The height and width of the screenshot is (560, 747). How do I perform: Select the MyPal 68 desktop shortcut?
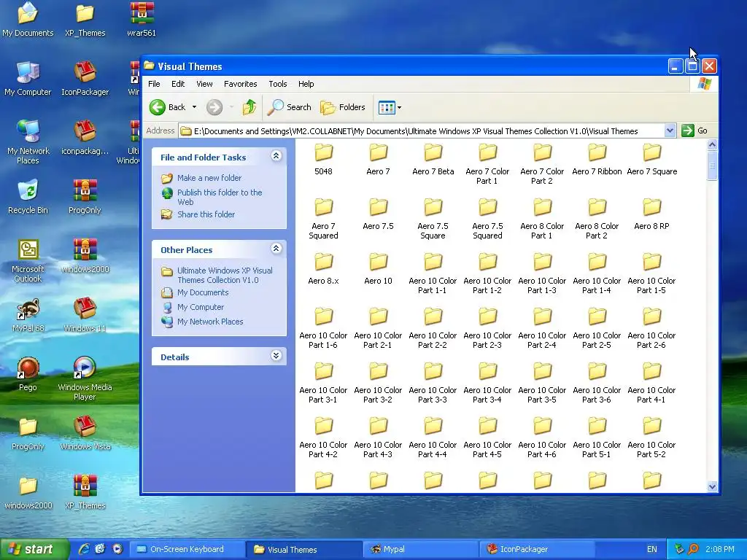coord(28,315)
